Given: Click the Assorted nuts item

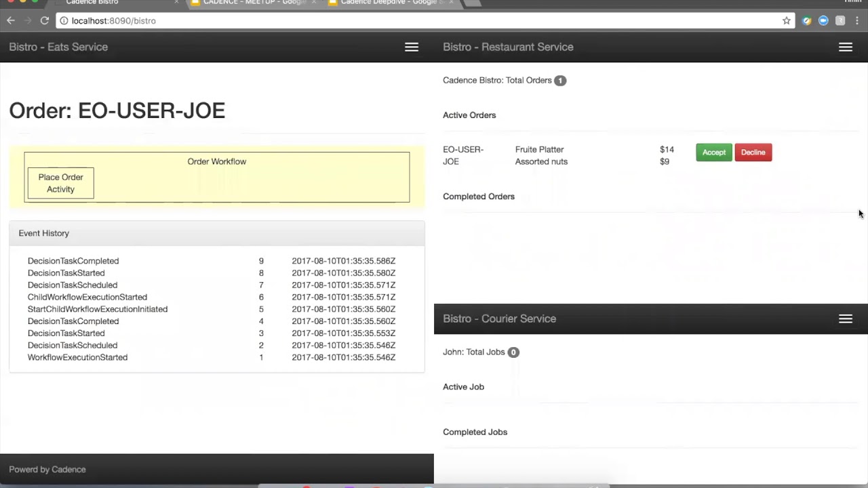Looking at the screenshot, I should pos(541,161).
